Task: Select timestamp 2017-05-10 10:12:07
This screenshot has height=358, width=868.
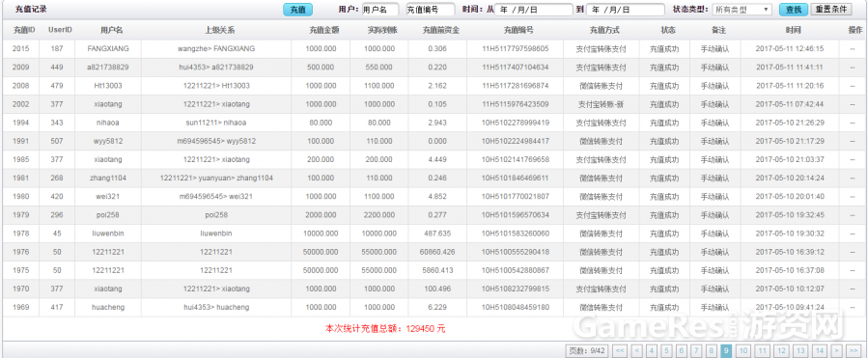Action: (790, 289)
